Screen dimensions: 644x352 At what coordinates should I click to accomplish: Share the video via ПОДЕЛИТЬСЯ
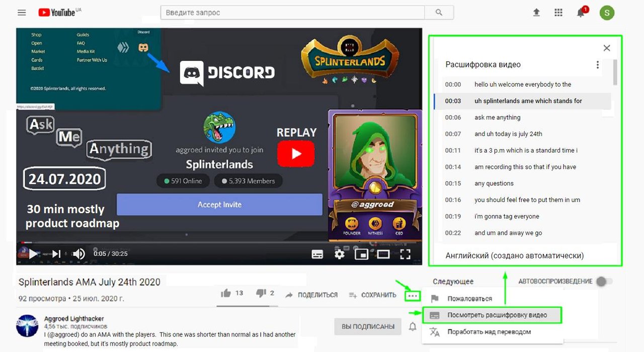click(311, 295)
